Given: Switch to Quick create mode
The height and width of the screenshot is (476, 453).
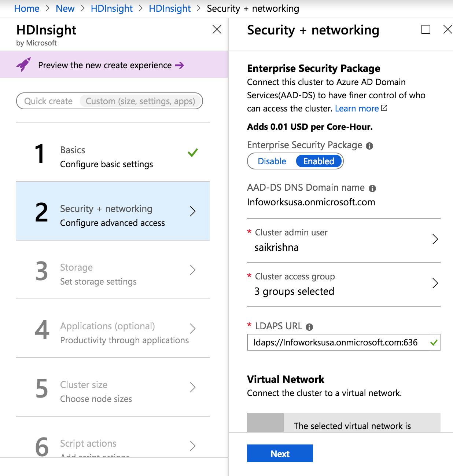Looking at the screenshot, I should (x=48, y=101).
